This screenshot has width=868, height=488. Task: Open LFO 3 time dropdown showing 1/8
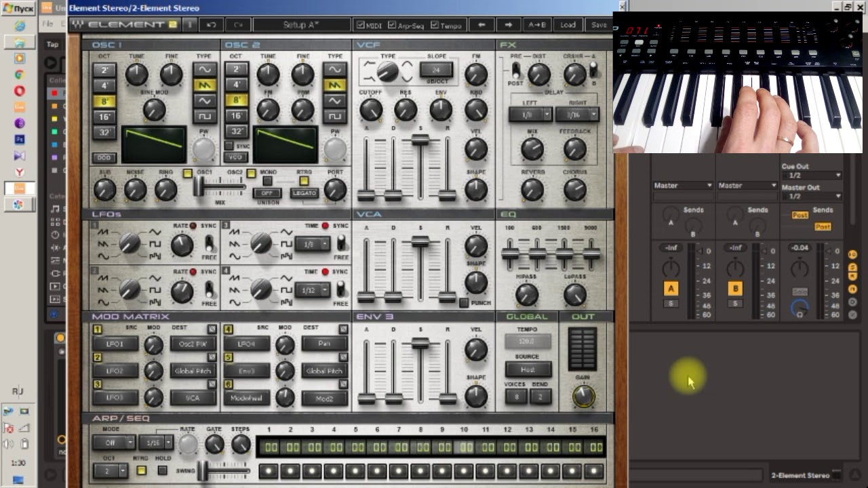tap(313, 243)
